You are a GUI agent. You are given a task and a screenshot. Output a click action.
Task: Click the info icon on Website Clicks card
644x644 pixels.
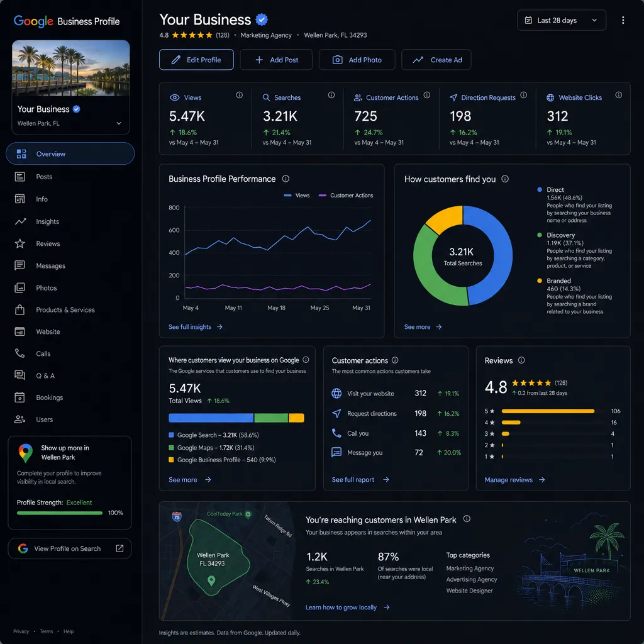tap(618, 96)
